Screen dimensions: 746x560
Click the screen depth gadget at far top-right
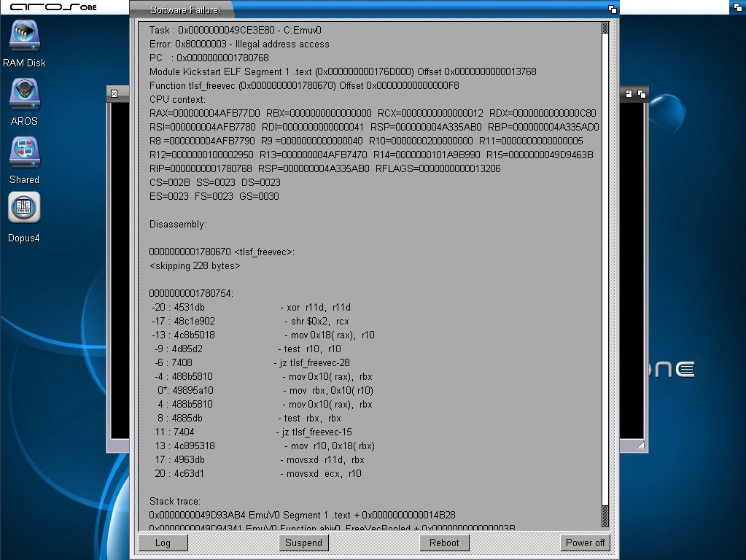click(x=738, y=8)
